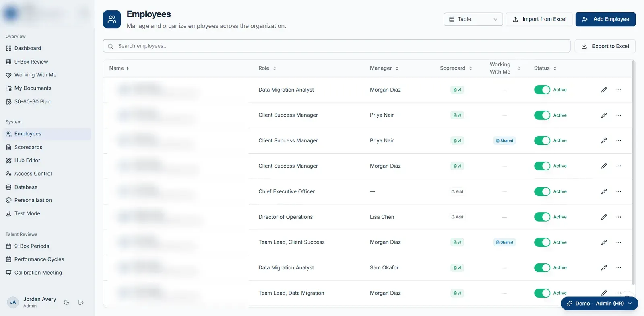Image resolution: width=644 pixels, height=316 pixels.
Task: Open more actions for Chief Executive Officer
Action: [x=619, y=191]
